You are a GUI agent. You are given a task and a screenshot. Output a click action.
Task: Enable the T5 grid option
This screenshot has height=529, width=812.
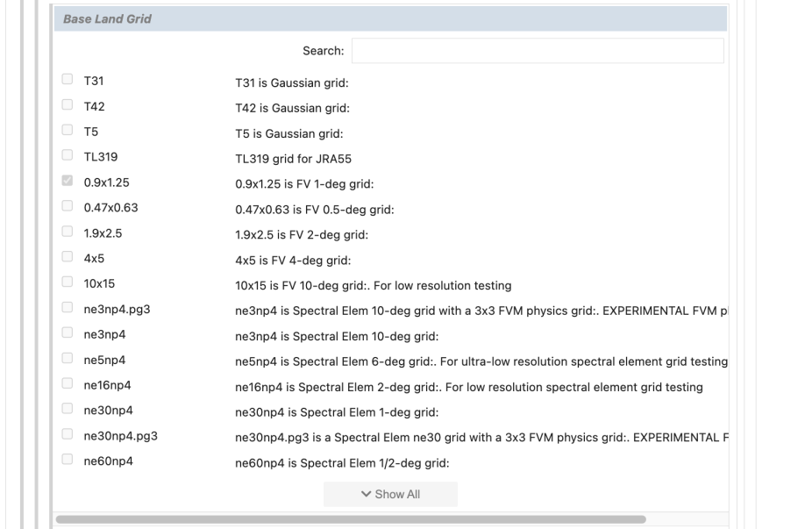pyautogui.click(x=68, y=131)
